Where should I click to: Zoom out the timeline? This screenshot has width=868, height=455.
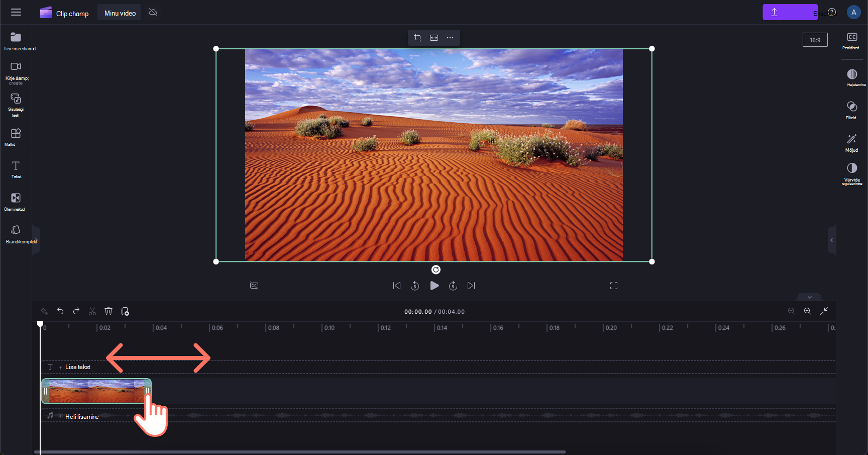point(792,311)
